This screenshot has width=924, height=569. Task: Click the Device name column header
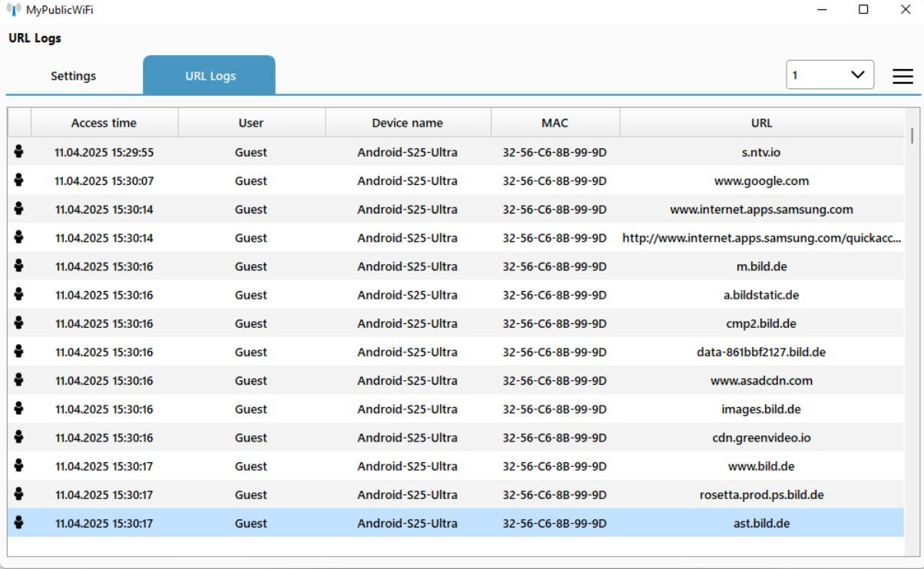[407, 123]
